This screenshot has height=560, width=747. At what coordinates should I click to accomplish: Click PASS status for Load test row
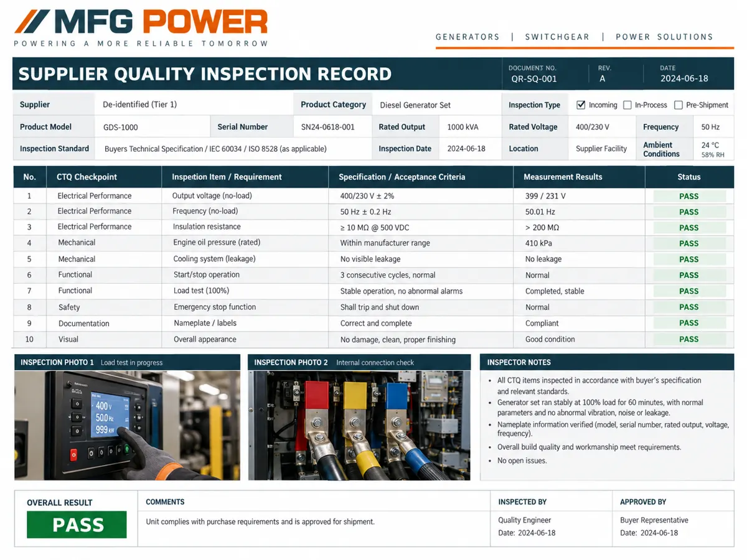tap(689, 291)
